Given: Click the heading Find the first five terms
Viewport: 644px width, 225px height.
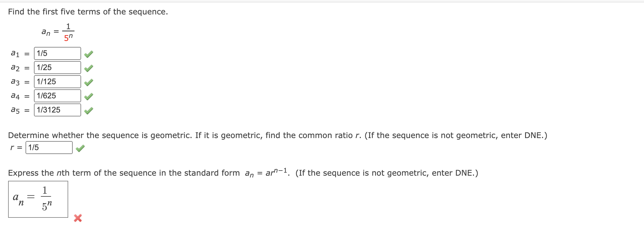Looking at the screenshot, I should tap(87, 11).
